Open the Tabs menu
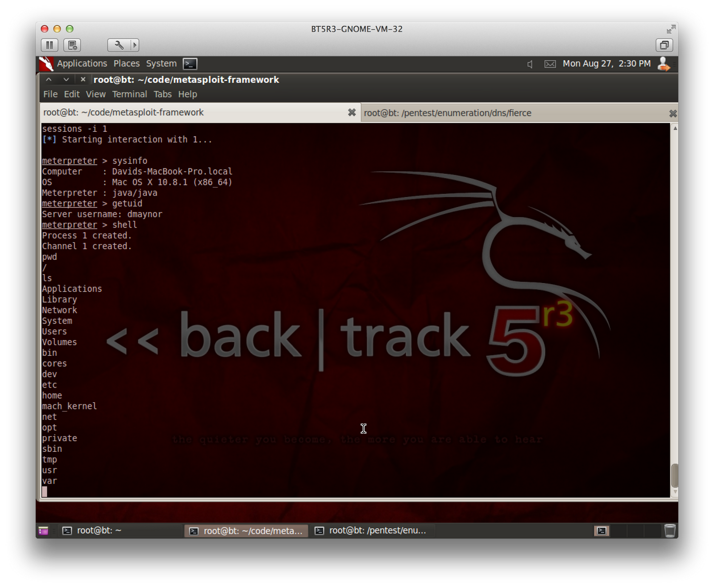The width and height of the screenshot is (714, 588). [x=162, y=94]
